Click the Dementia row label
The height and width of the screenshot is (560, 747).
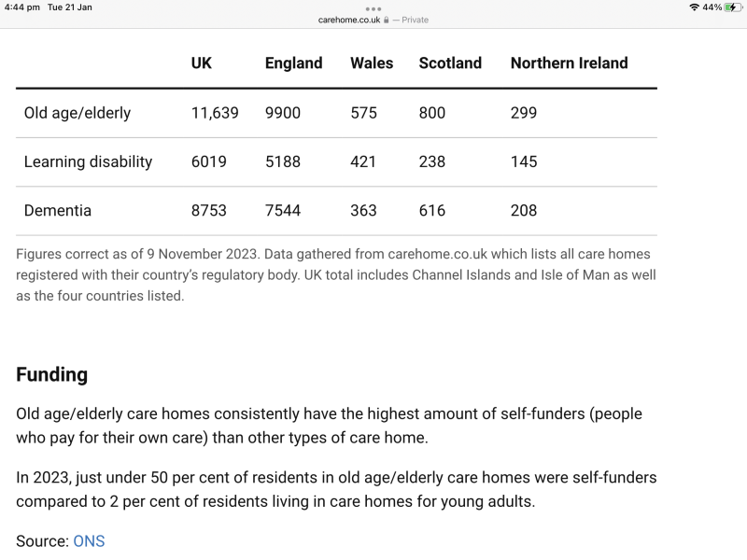click(58, 210)
